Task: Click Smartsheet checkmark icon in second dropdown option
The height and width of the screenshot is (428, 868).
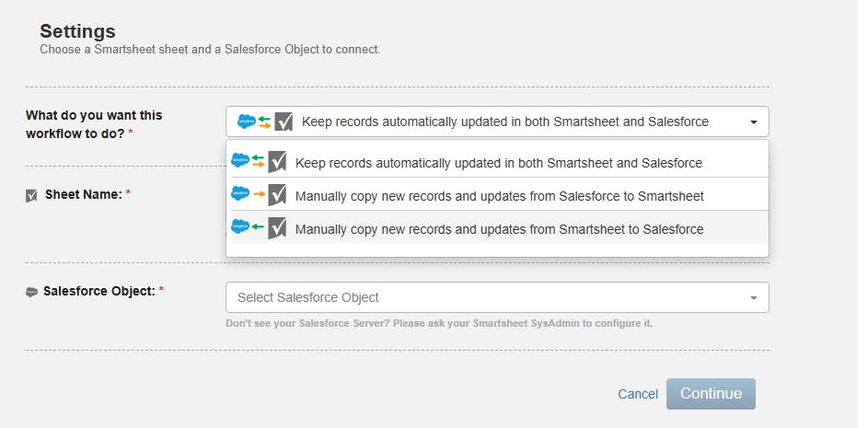Action: point(277,195)
